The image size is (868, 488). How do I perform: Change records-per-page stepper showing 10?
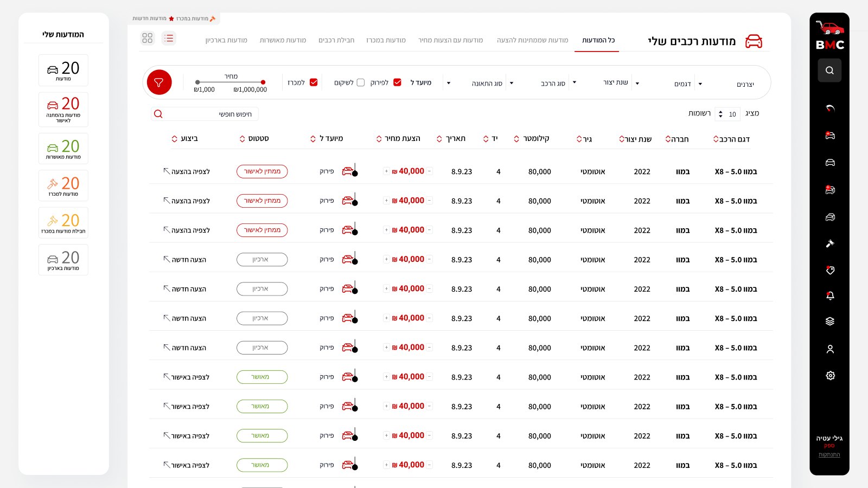tap(727, 114)
